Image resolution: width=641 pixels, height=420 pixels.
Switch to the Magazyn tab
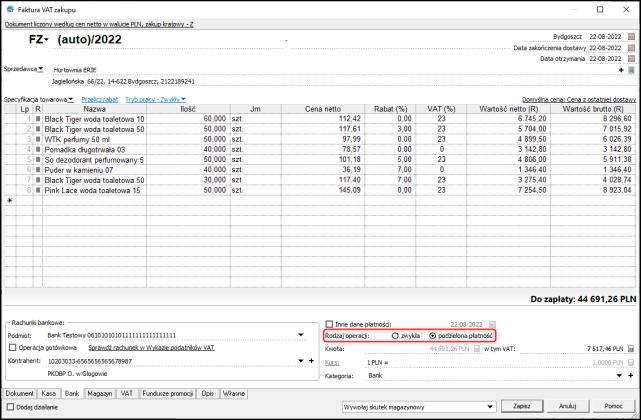click(99, 394)
